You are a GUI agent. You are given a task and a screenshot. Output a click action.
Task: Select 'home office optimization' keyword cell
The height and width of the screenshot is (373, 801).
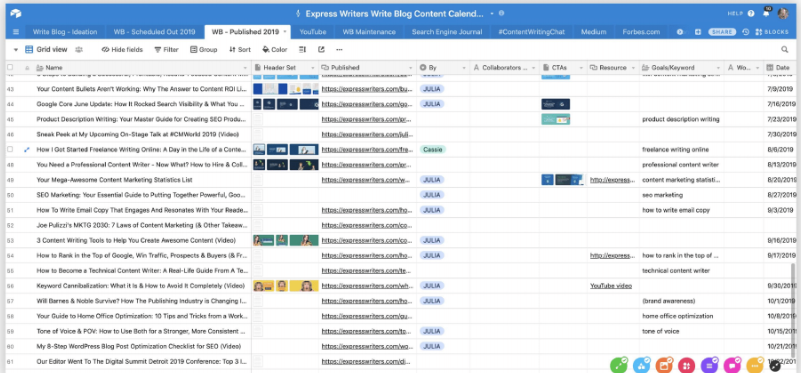[x=681, y=316]
